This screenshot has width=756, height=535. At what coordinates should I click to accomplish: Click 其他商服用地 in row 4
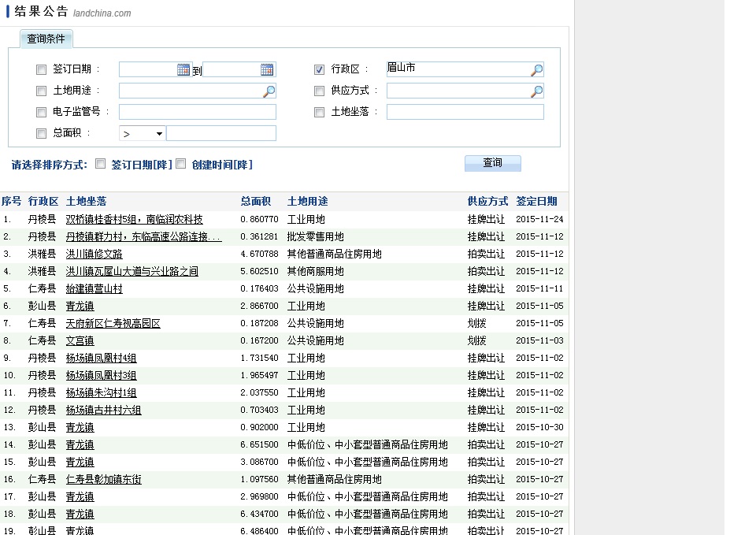[315, 272]
